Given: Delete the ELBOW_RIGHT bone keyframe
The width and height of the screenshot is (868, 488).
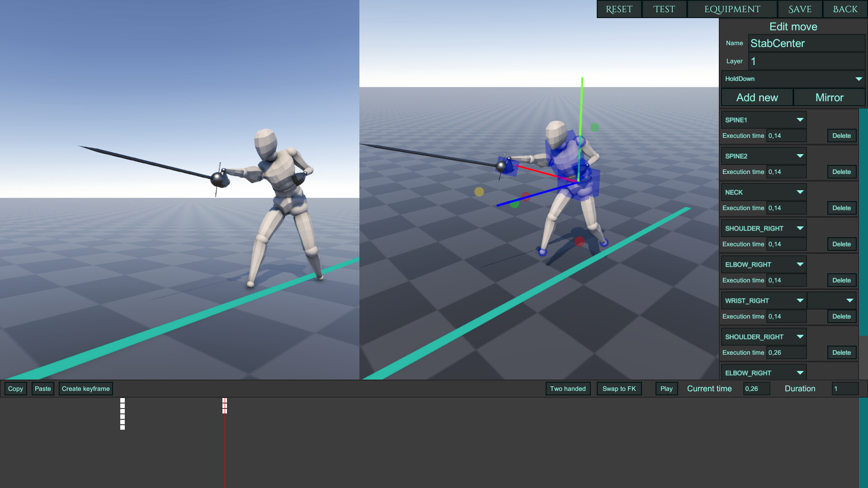Looking at the screenshot, I should click(x=841, y=280).
